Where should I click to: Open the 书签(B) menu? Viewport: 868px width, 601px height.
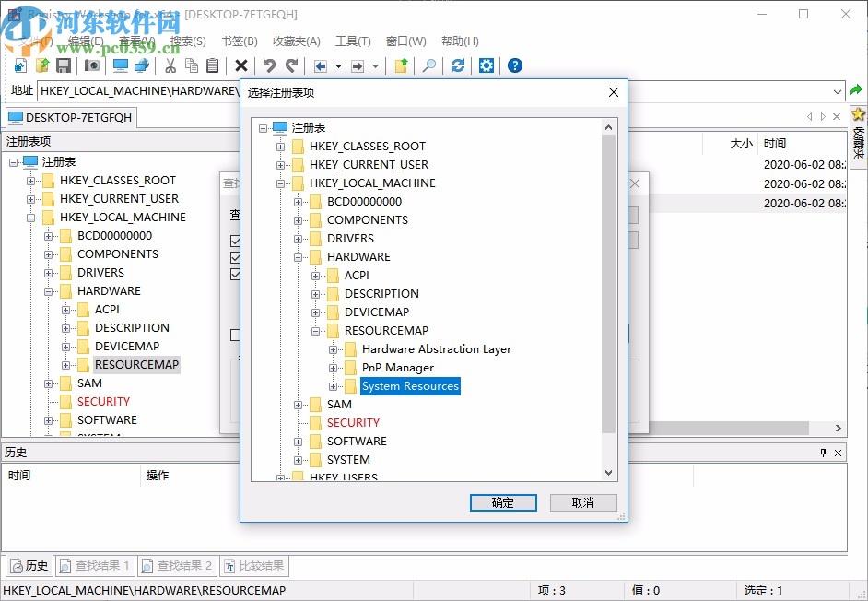[x=240, y=41]
